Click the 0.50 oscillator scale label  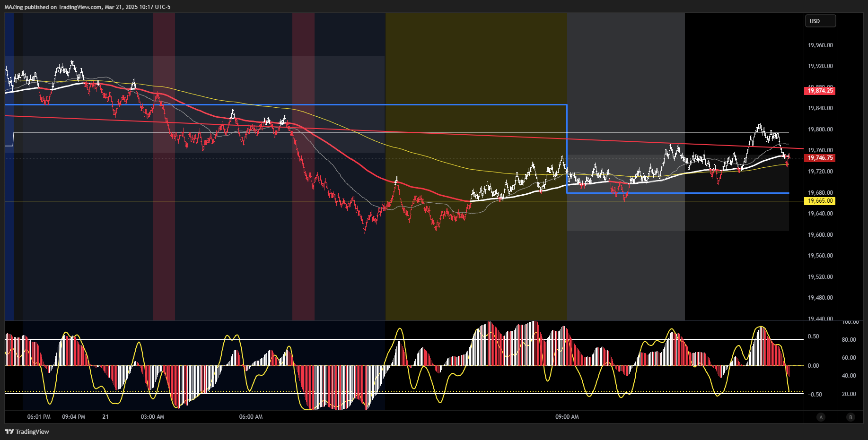coord(813,336)
